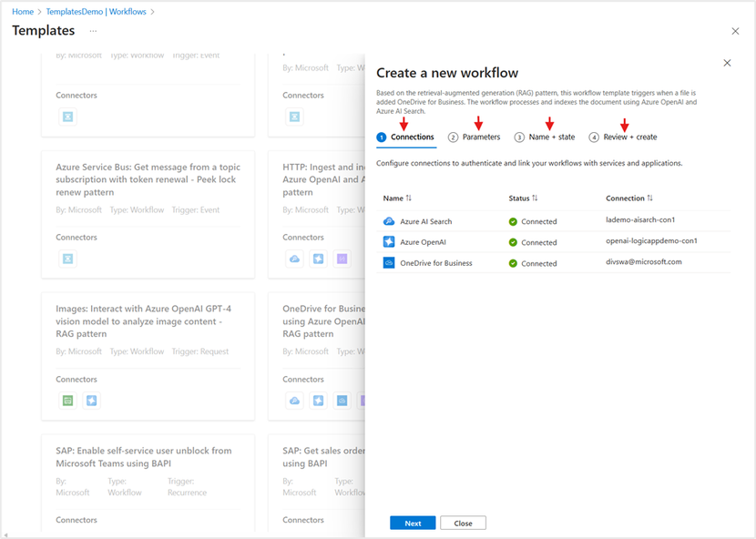
Task: Switch to the Connections step tab
Action: click(x=406, y=137)
